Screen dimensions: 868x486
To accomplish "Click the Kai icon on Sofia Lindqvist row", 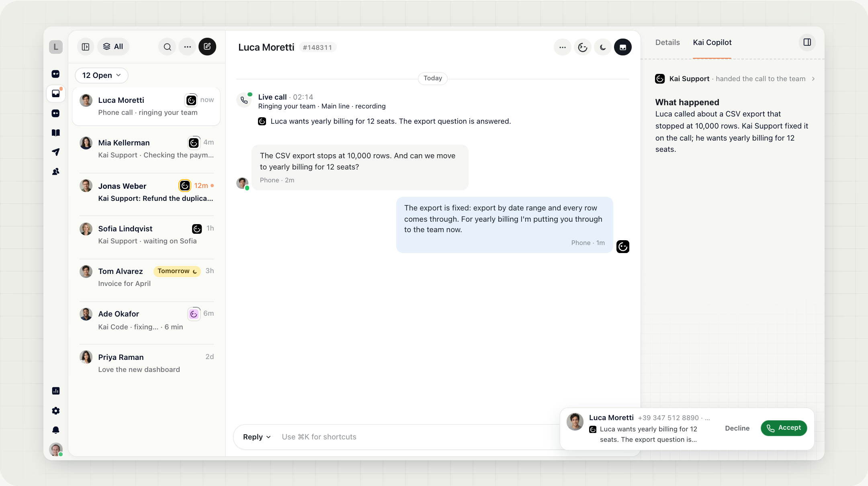I will click(197, 229).
